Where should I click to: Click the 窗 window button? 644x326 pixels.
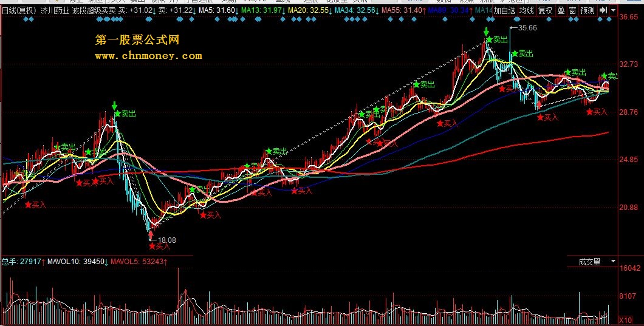point(572,10)
